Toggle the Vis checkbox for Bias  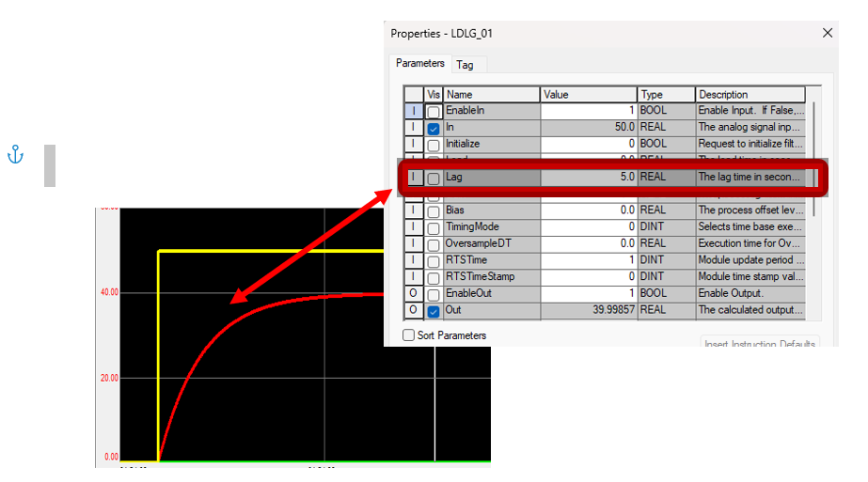(434, 211)
